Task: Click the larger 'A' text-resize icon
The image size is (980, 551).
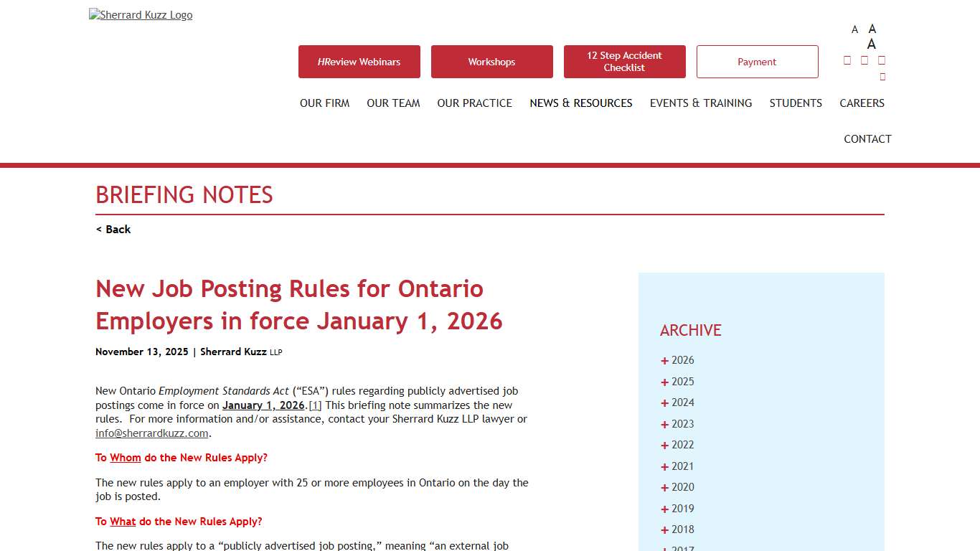Action: (x=872, y=29)
